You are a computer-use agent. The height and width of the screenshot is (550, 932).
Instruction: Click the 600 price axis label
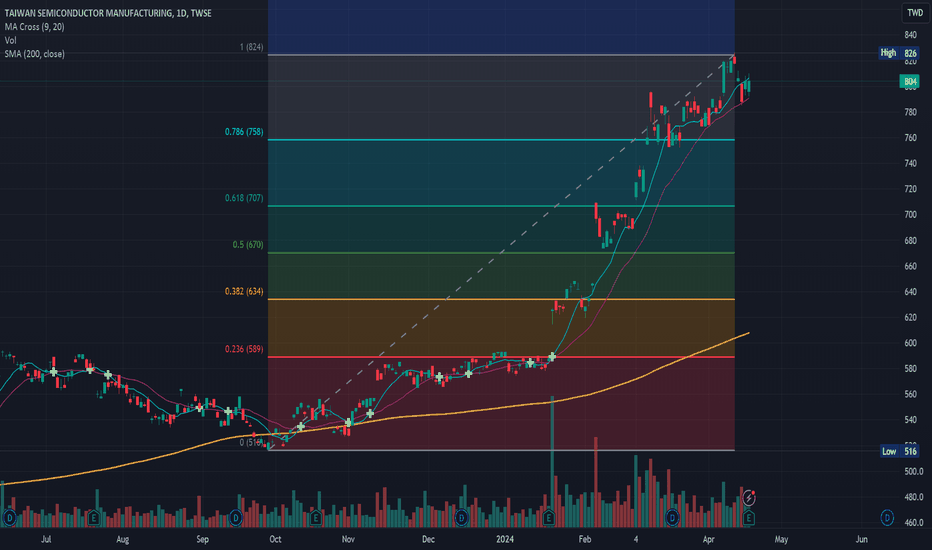[910, 343]
